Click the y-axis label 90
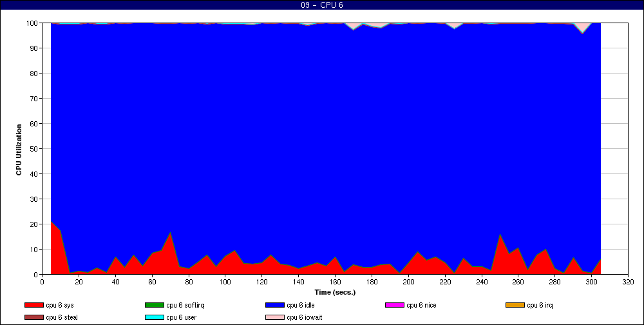This screenshot has width=644, height=325. click(x=35, y=48)
